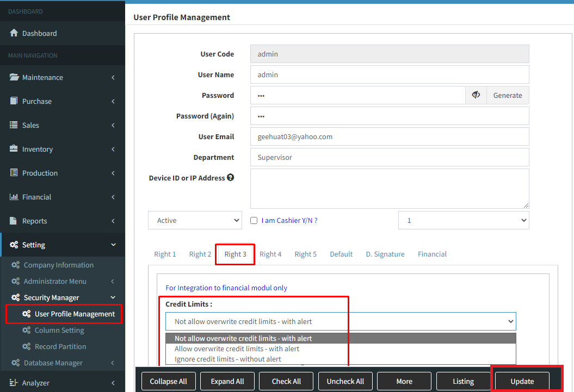Click the Dashboard home icon
574x392 pixels.
coord(14,33)
